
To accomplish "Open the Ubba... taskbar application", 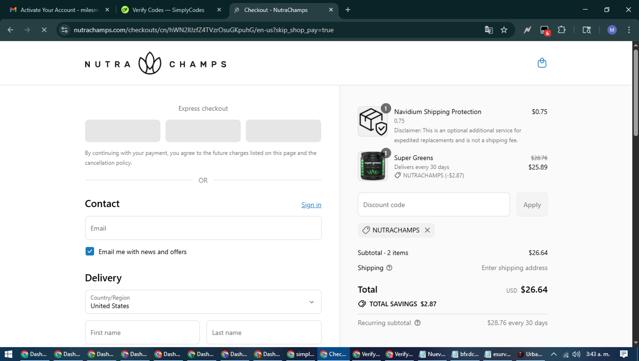I will tap(530, 354).
